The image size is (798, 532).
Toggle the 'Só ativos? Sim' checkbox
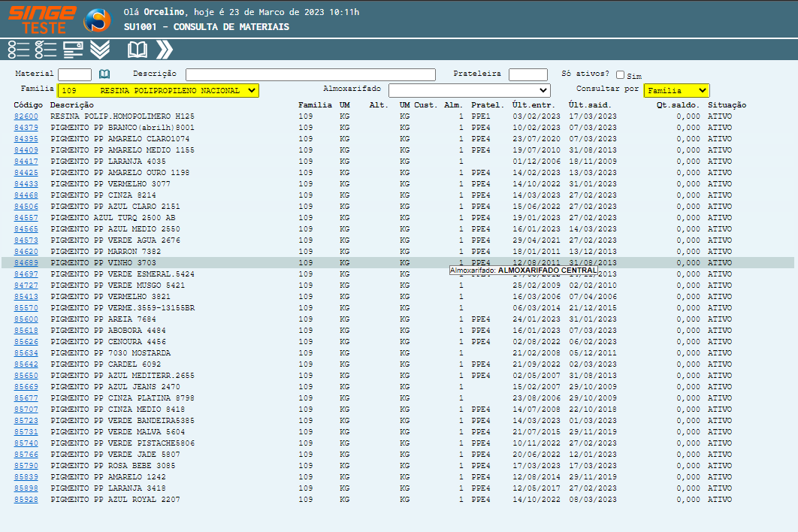(x=620, y=75)
